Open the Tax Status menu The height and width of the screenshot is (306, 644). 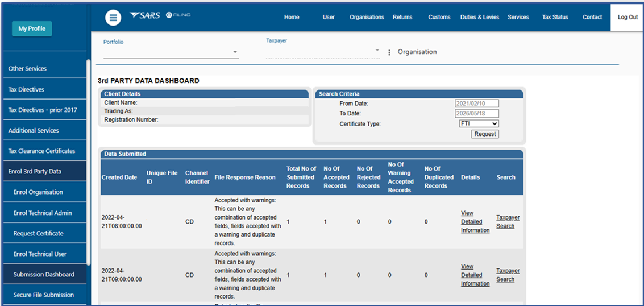555,17
